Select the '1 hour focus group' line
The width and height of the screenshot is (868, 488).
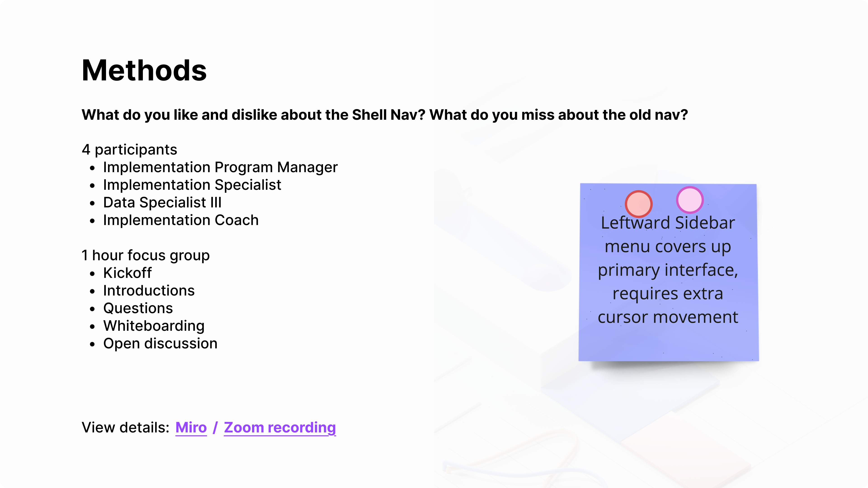point(146,255)
